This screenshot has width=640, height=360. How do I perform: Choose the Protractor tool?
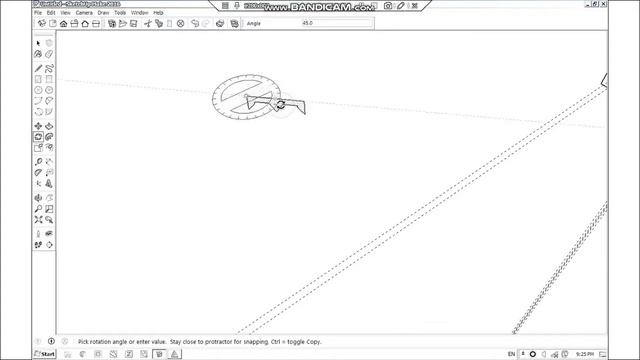[x=38, y=173]
